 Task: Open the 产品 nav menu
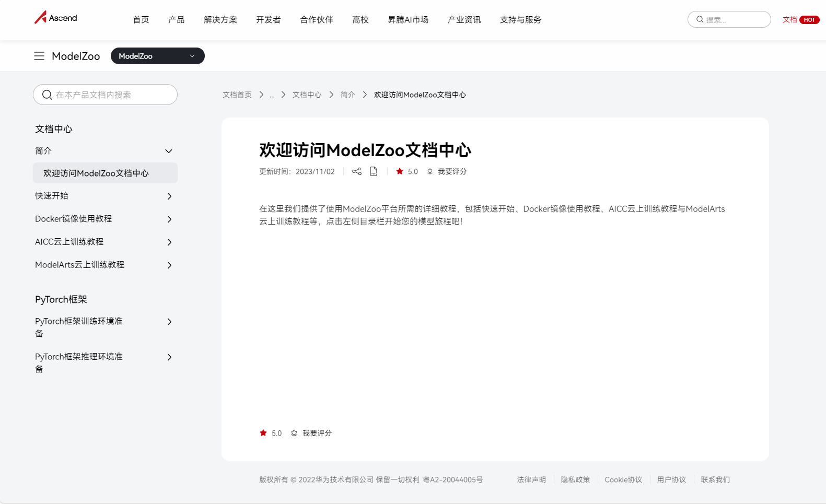177,19
